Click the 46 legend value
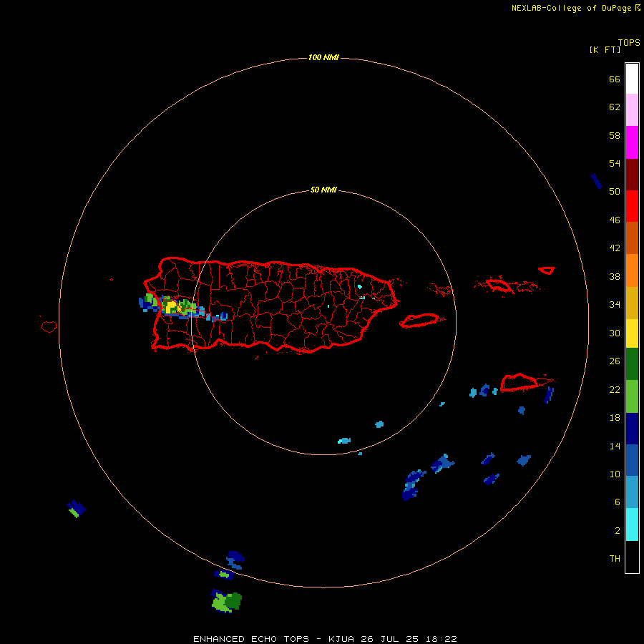The width and height of the screenshot is (644, 644). pyautogui.click(x=615, y=220)
